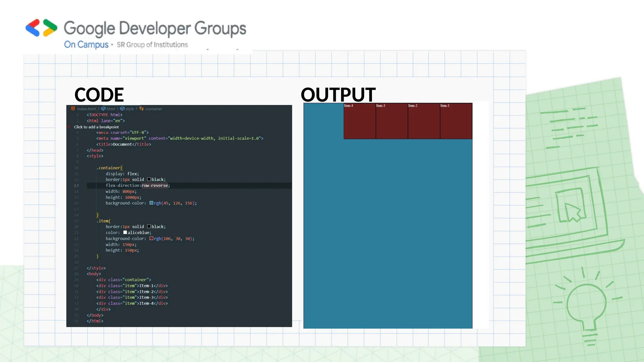The image size is (644, 362).
Task: Expand the .container breadcrumb segment
Action: tap(154, 109)
